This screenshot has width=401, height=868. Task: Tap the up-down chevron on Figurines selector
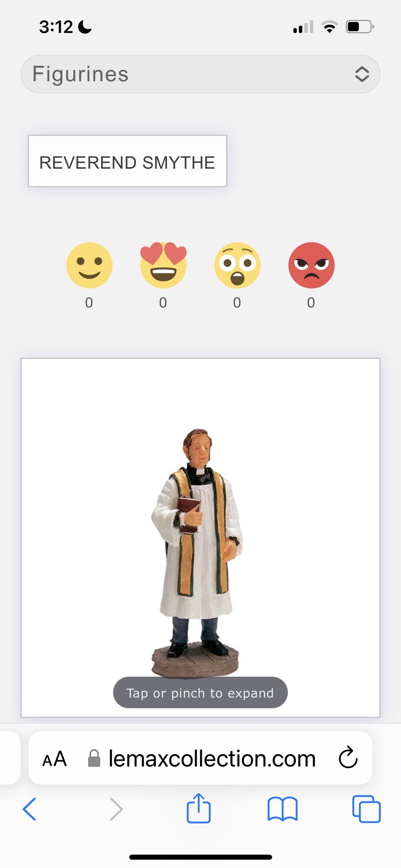tap(362, 74)
